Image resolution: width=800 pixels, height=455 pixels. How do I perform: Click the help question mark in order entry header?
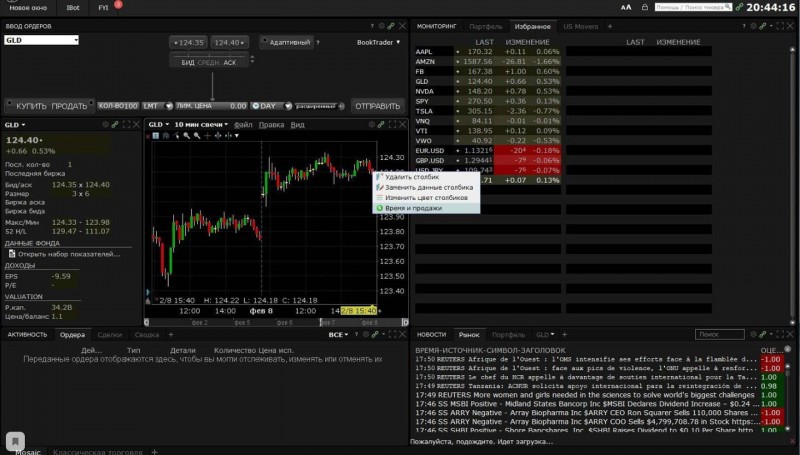pos(372,26)
